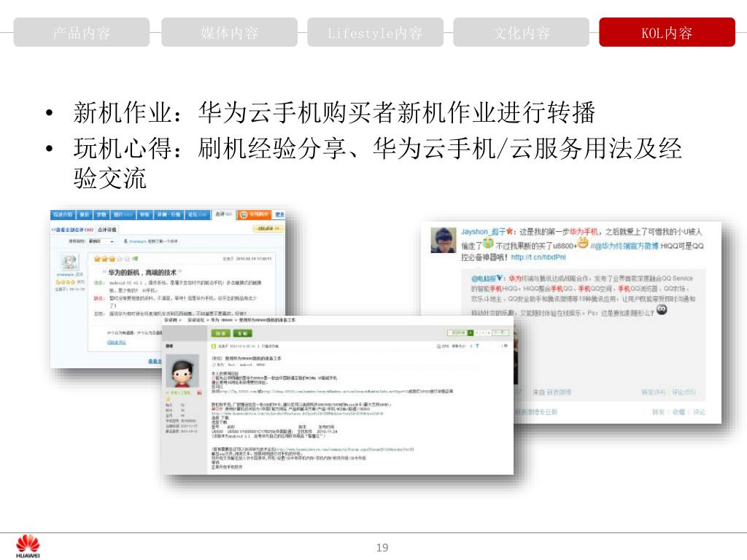Click the Huawei logo in the footer
The image size is (747, 560).
(x=28, y=545)
